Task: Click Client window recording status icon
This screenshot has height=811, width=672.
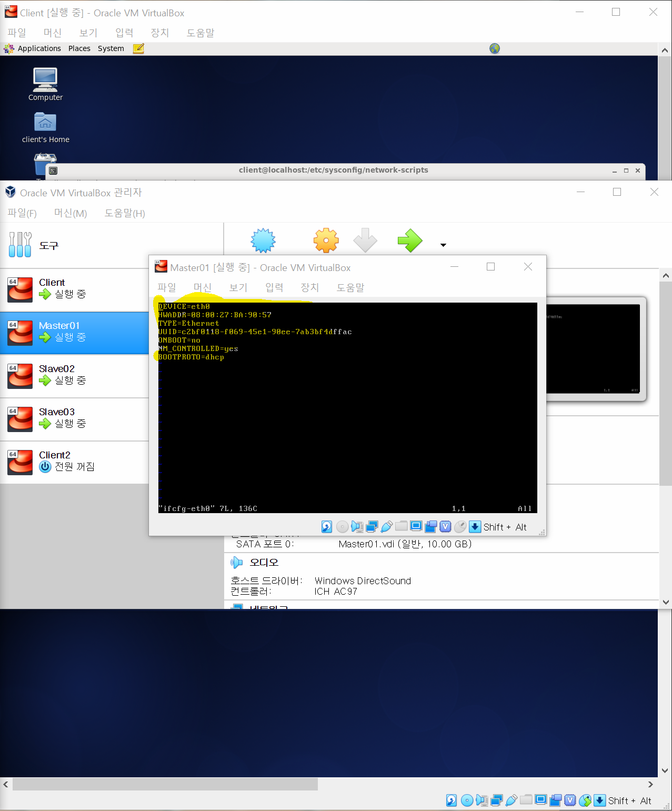Action: (555, 800)
